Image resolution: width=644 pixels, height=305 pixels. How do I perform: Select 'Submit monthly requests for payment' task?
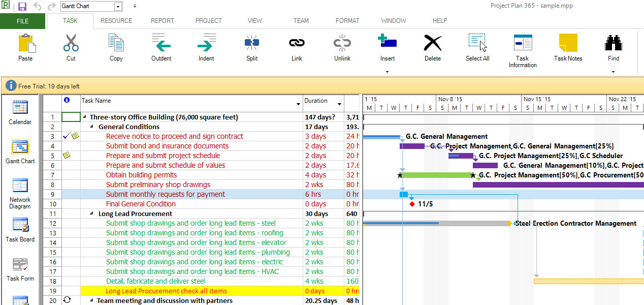point(166,194)
